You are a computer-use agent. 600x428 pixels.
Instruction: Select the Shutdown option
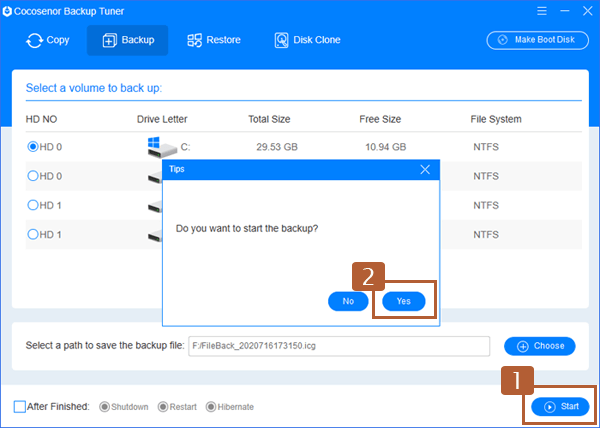pyautogui.click(x=104, y=407)
